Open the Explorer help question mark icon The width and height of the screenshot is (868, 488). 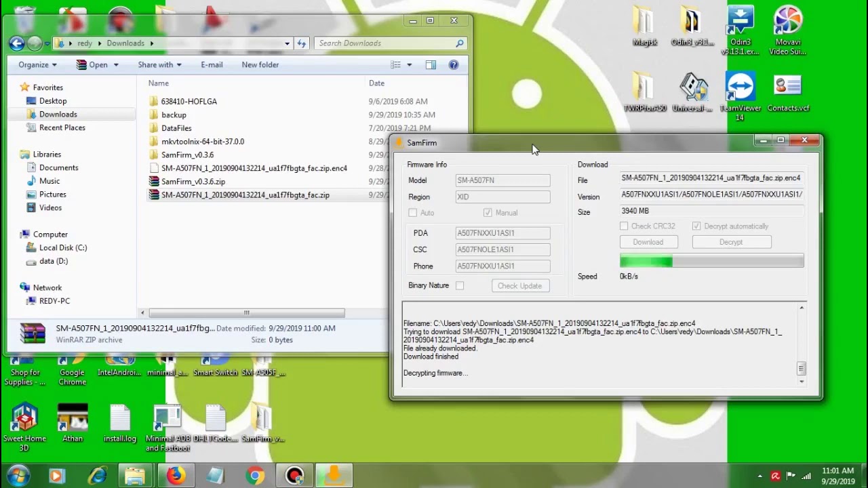point(454,65)
